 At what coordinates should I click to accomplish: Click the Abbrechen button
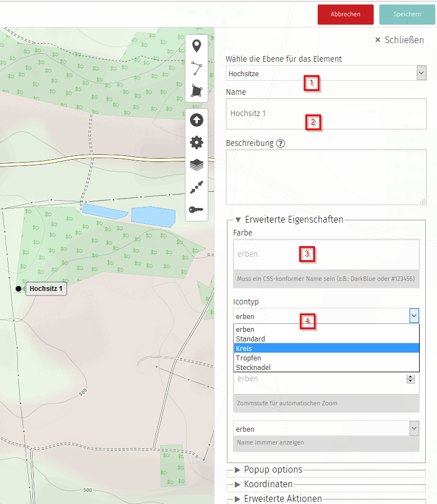346,15
